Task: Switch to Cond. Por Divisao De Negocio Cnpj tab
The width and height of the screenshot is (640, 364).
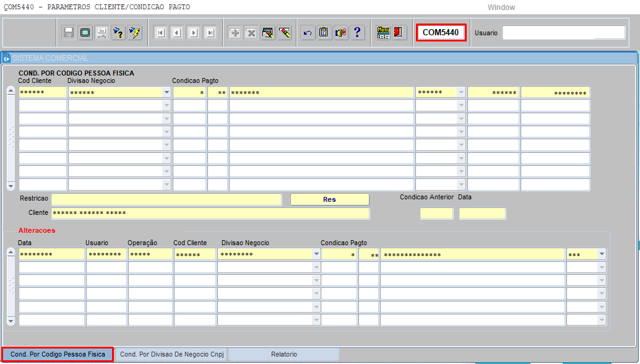Action: [x=171, y=355]
